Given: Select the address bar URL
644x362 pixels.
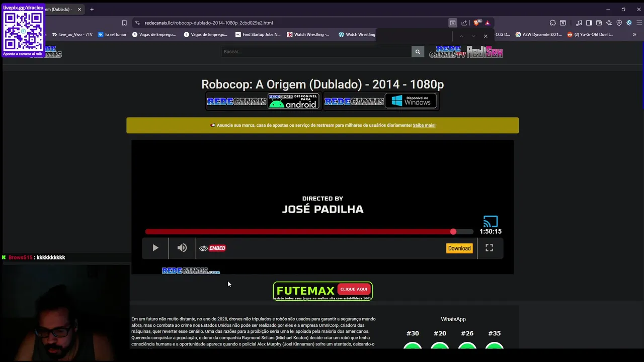Looking at the screenshot, I should (209, 23).
